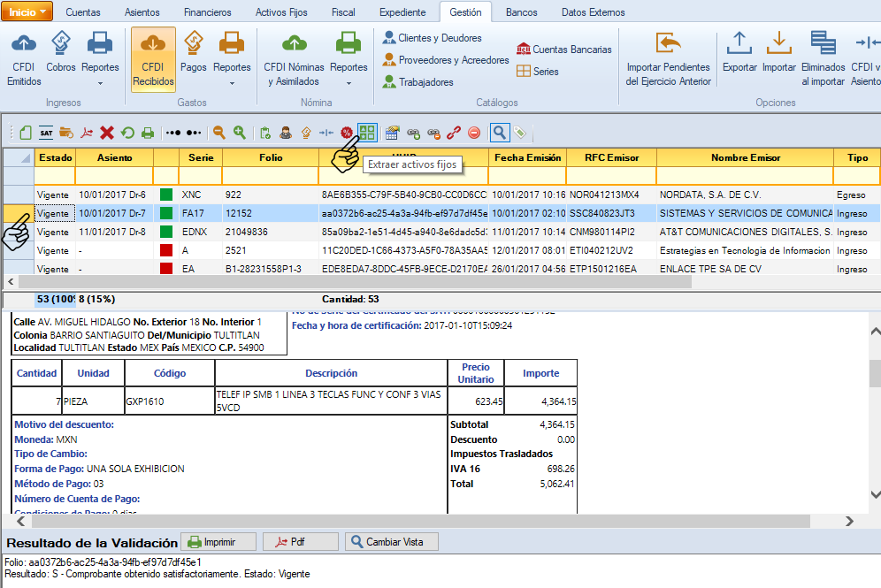Click the folder icon in the grid toolbar
Image resolution: width=881 pixels, height=588 pixels.
click(x=66, y=134)
